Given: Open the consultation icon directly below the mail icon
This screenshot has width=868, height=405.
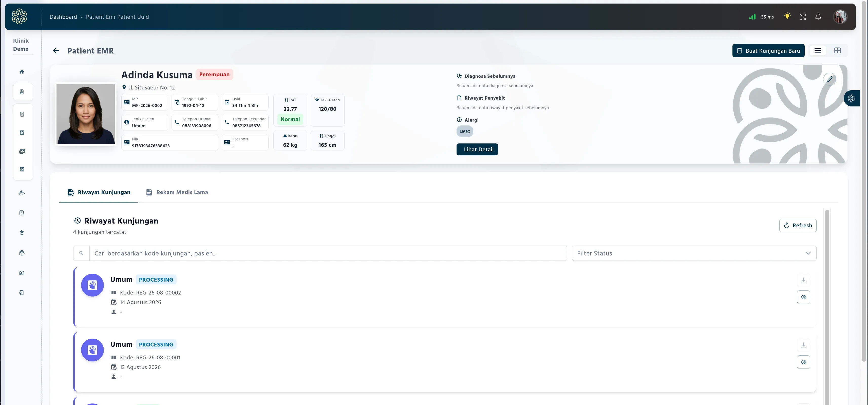Looking at the screenshot, I should point(22,170).
